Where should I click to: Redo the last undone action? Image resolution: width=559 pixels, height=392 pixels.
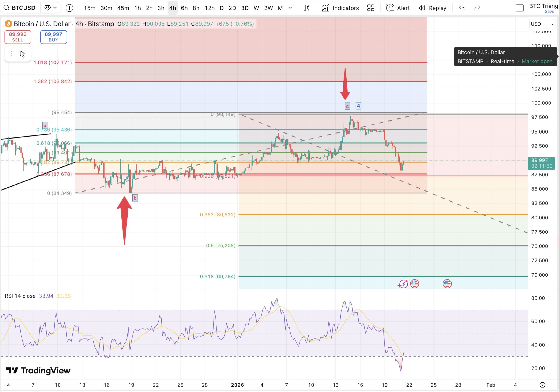(x=477, y=8)
